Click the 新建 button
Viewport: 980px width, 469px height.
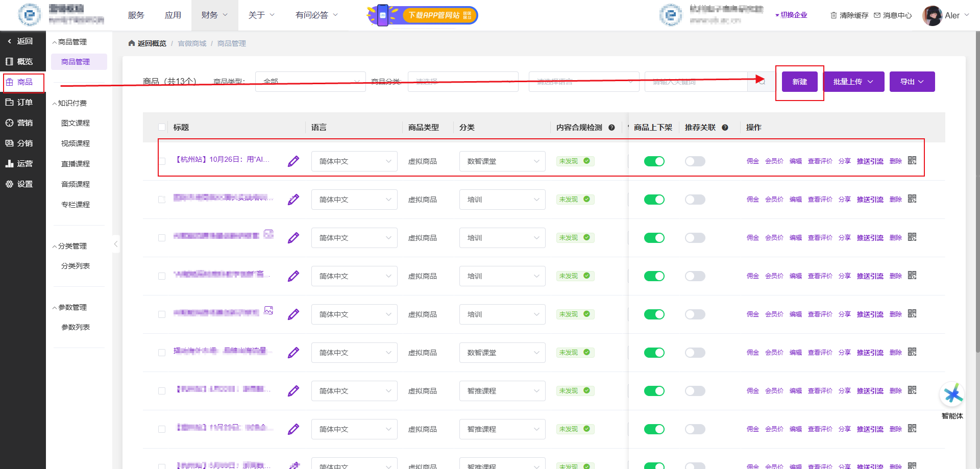(799, 82)
